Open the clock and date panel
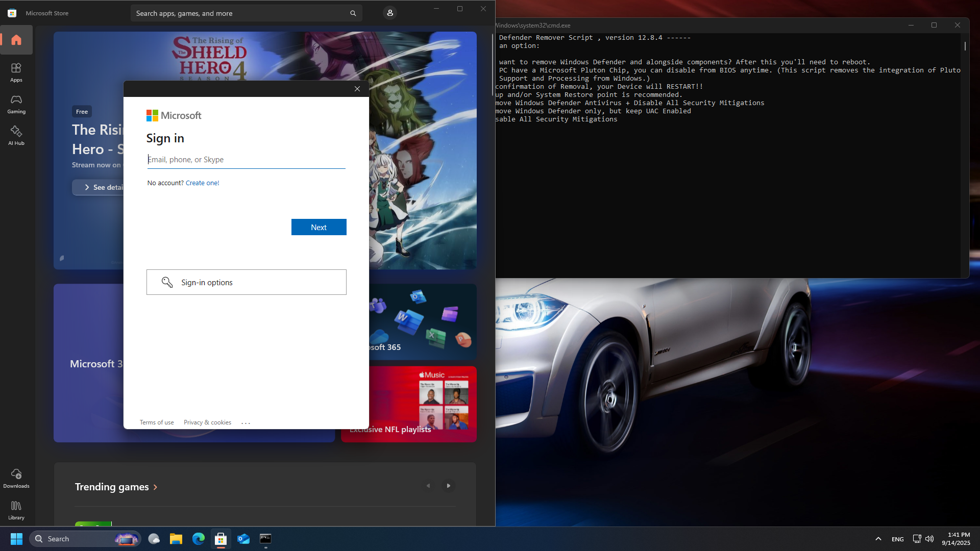 (x=956, y=539)
